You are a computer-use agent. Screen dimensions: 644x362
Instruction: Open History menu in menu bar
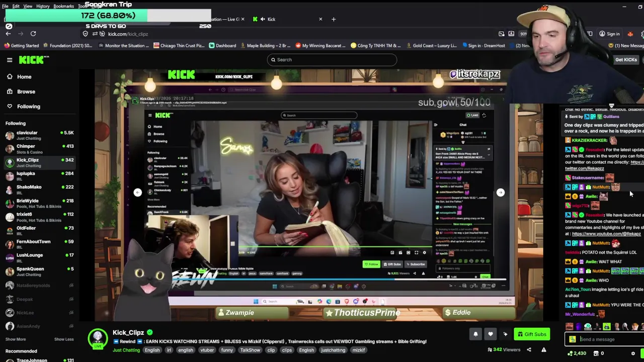click(x=43, y=6)
